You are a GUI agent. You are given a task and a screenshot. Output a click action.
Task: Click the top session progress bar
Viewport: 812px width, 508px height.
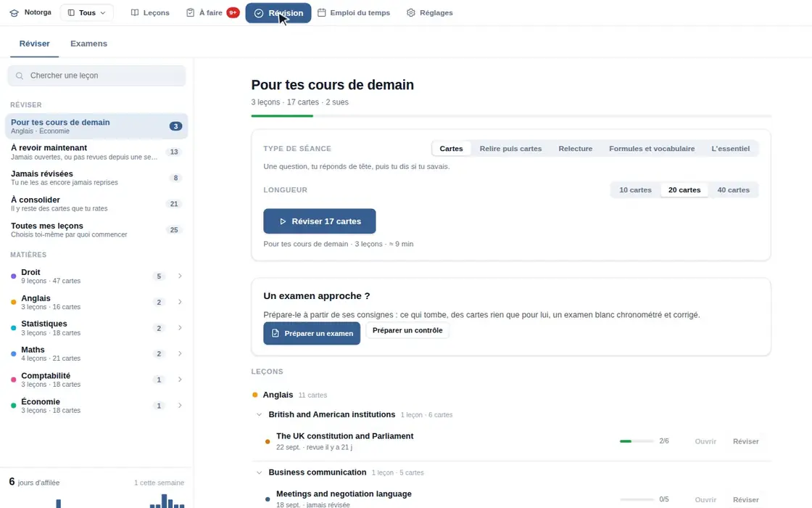pyautogui.click(x=511, y=116)
